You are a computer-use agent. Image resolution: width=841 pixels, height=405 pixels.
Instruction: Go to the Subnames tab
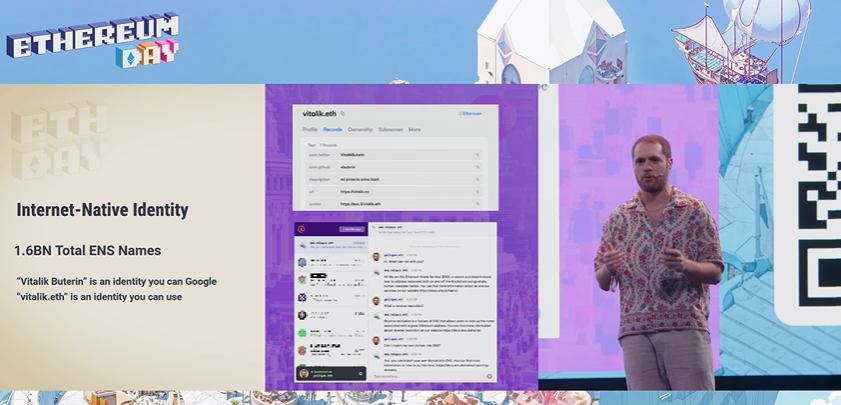click(x=390, y=130)
